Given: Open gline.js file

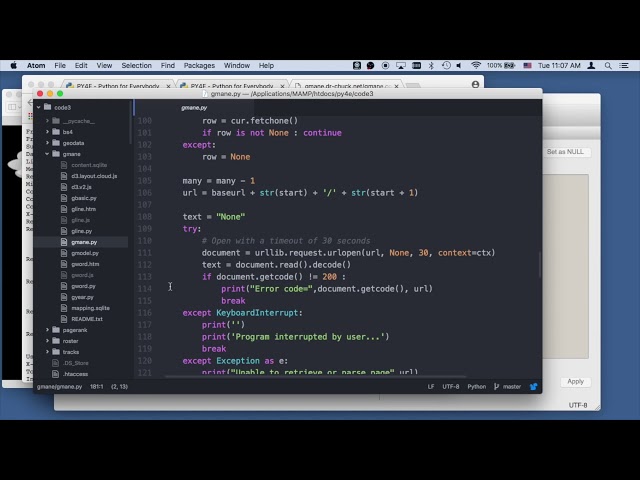Looking at the screenshot, I should [x=80, y=220].
